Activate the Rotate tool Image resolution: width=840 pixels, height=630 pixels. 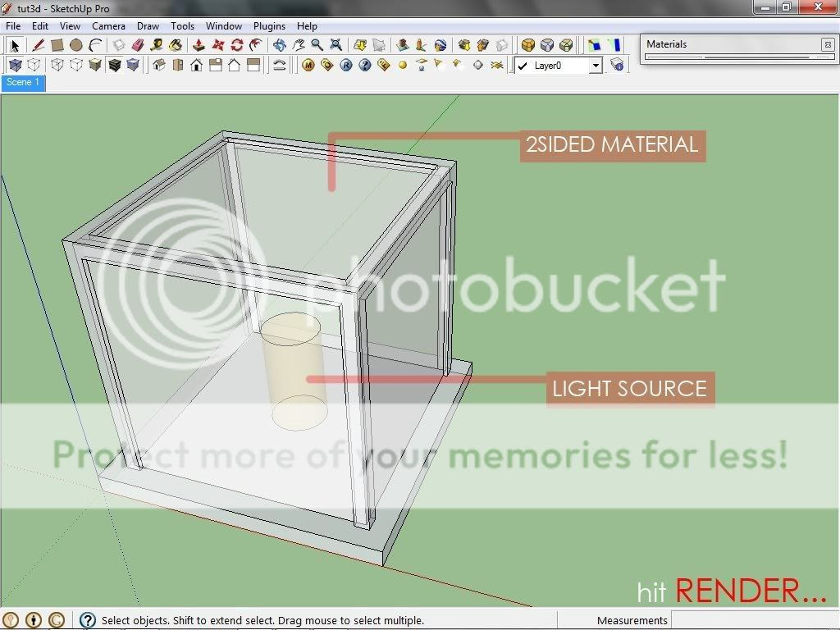(x=237, y=46)
